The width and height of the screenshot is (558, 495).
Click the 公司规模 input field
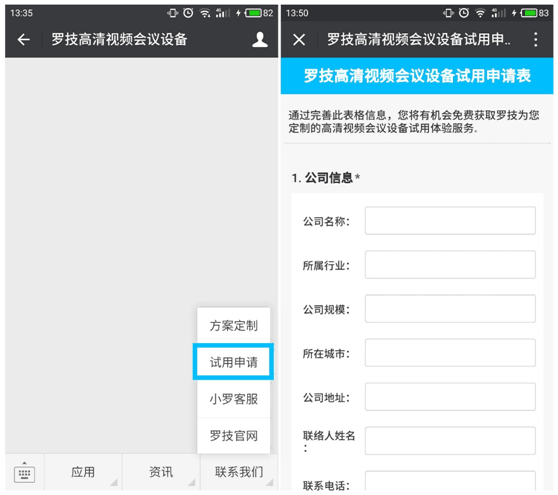450,309
